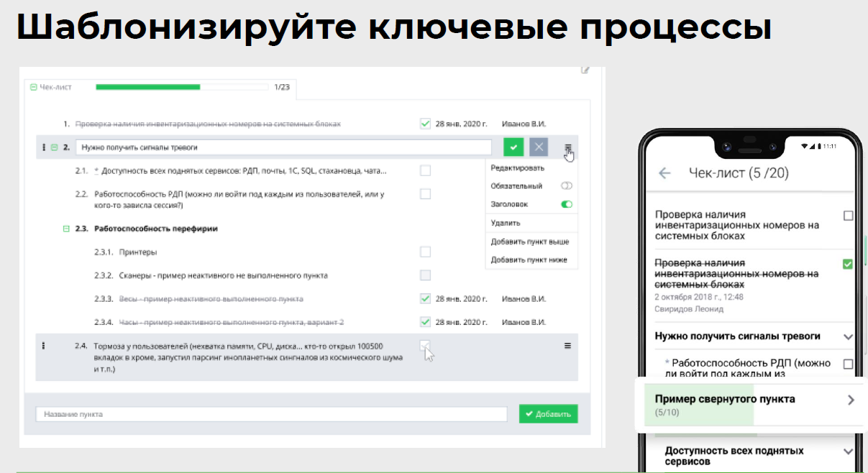Screen dimensions: 868x473
Task: Cancel editing with the gray X button
Action: point(539,147)
